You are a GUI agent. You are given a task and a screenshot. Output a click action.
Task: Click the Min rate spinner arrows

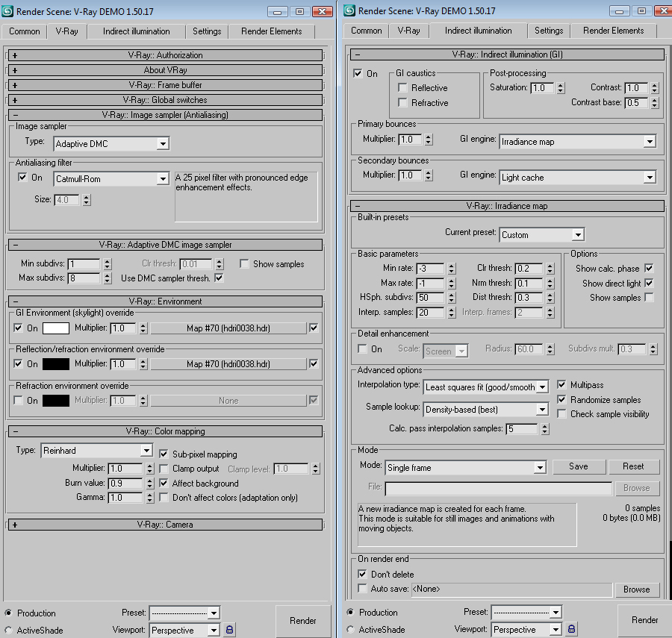point(451,269)
